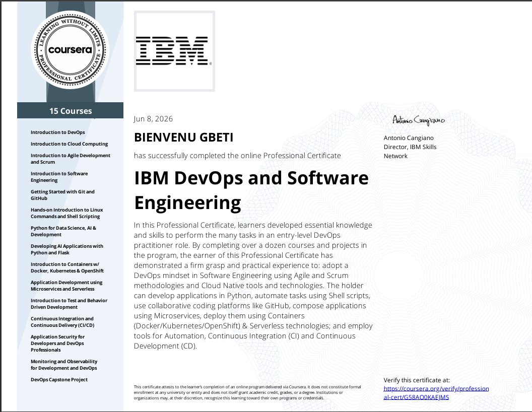Click 'Verify this certificate at:' label
This screenshot has height=412, width=532.
417,380
